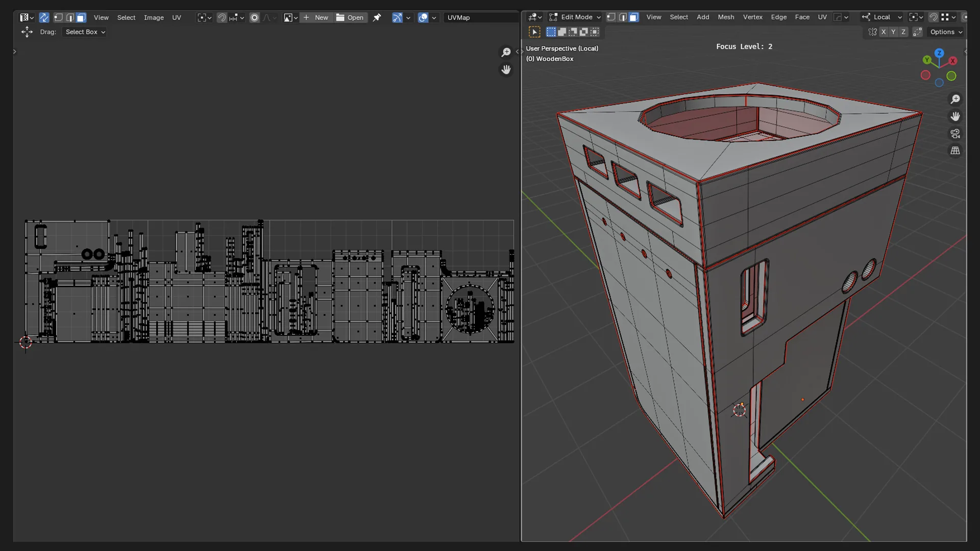This screenshot has height=551, width=980.
Task: Switch UV editor to edge select mode
Action: (x=70, y=17)
